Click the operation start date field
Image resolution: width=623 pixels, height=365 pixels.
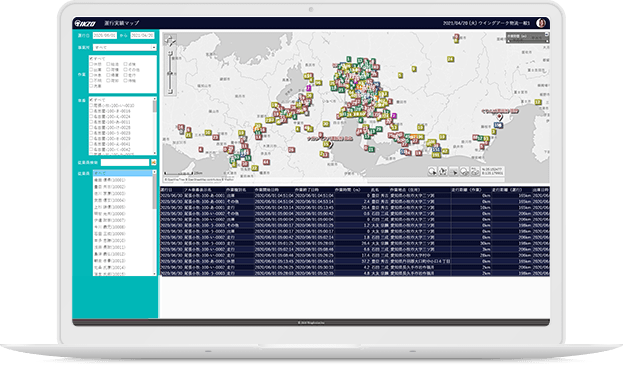pyautogui.click(x=104, y=35)
